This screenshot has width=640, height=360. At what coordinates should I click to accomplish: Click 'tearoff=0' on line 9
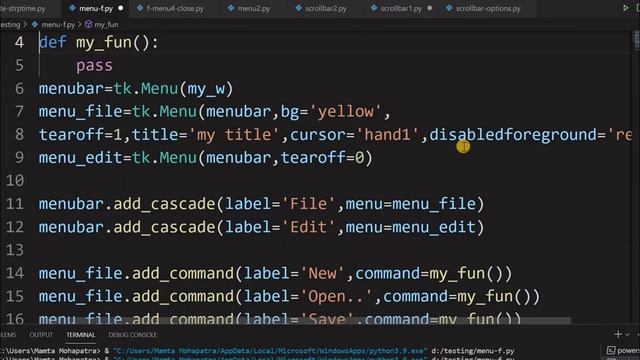click(x=322, y=158)
